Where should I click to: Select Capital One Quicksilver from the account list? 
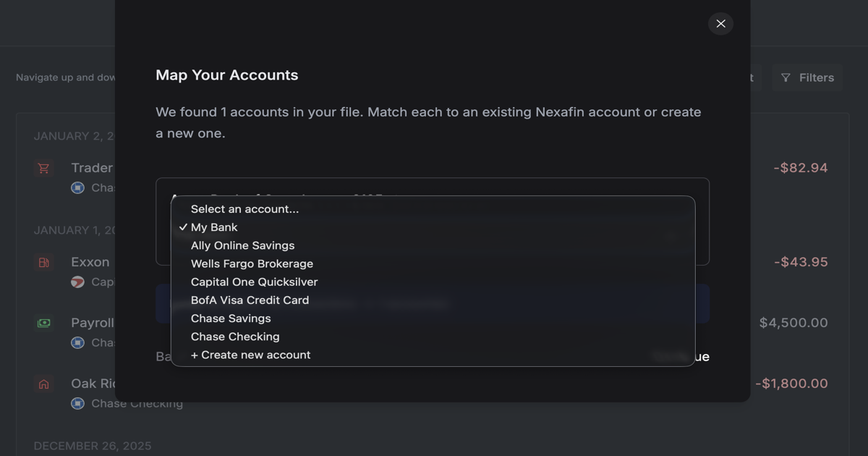click(254, 282)
